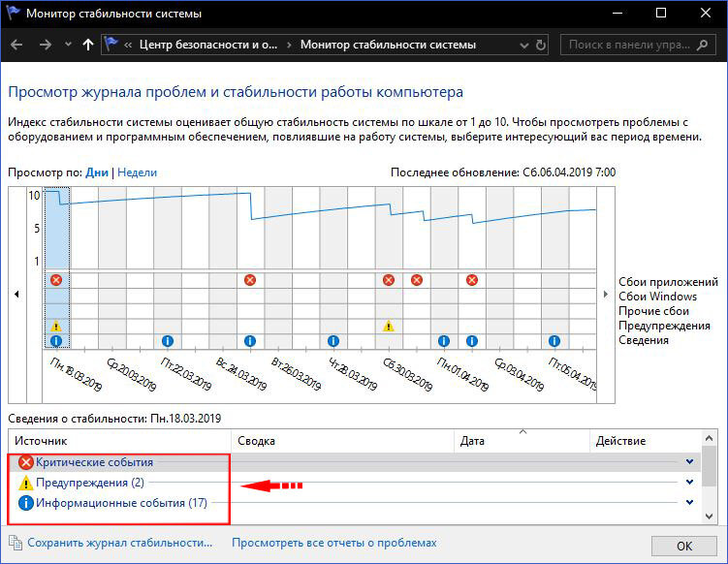Click the red critical events icon in list

coord(26,462)
